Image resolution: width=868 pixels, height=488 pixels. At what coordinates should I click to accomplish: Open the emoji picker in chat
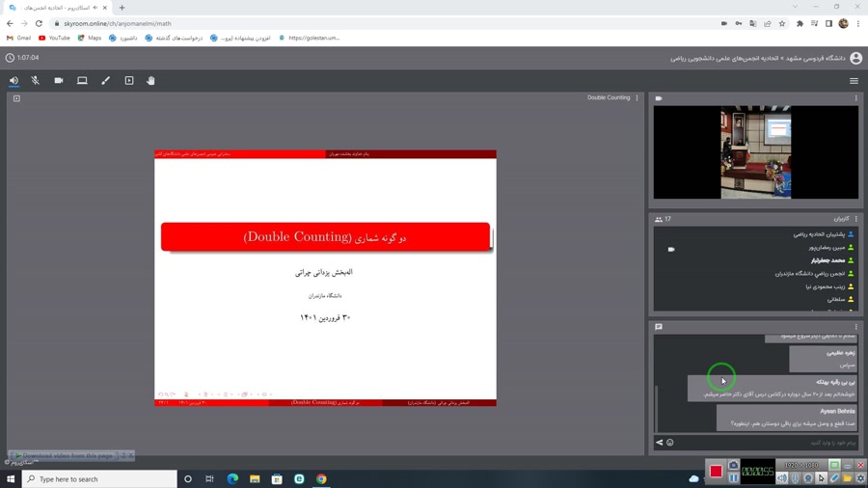point(670,442)
